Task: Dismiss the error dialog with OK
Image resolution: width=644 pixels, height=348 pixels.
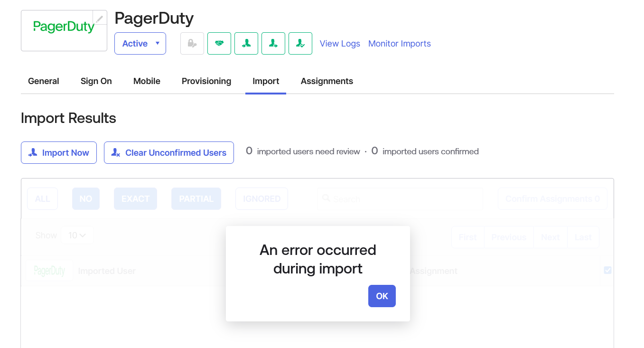Action: [x=382, y=296]
